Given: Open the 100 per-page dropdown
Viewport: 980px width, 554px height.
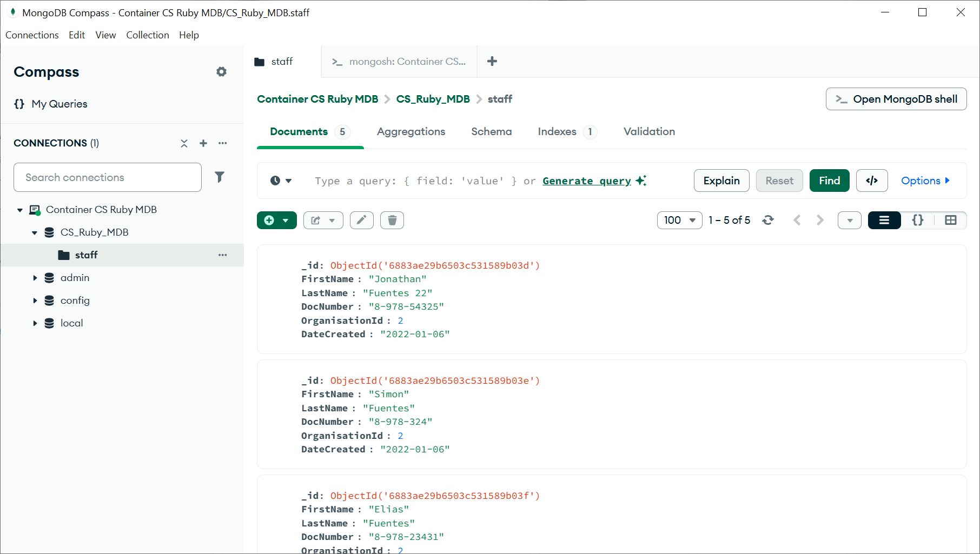Looking at the screenshot, I should (x=679, y=220).
